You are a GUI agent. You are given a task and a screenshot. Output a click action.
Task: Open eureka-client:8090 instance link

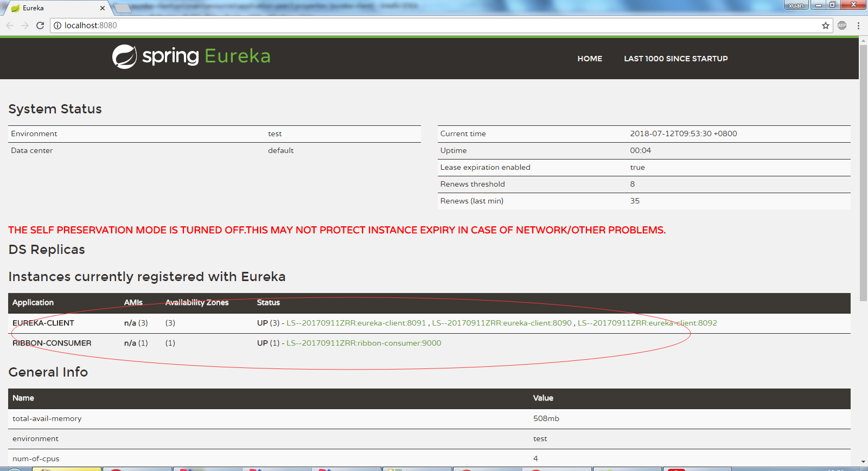(502, 323)
